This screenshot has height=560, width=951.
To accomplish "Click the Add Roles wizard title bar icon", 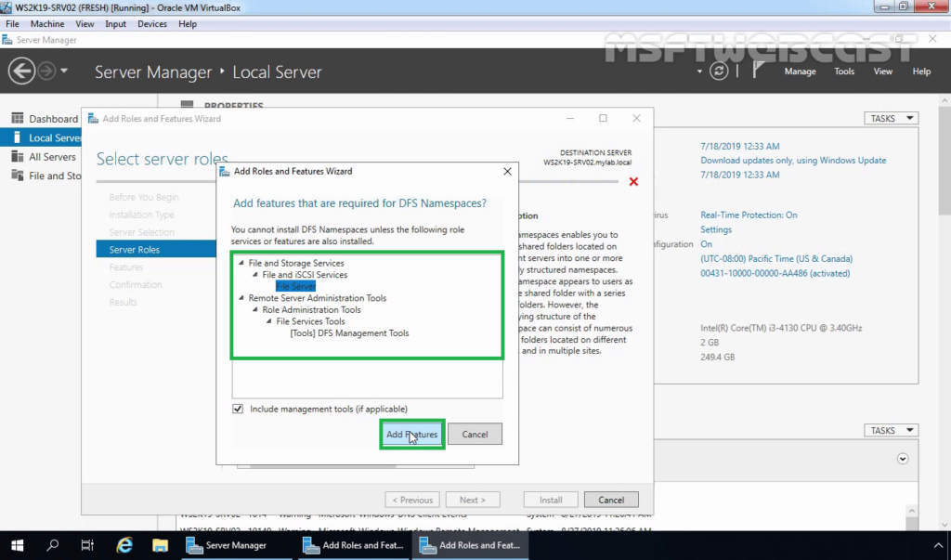I will click(x=93, y=118).
